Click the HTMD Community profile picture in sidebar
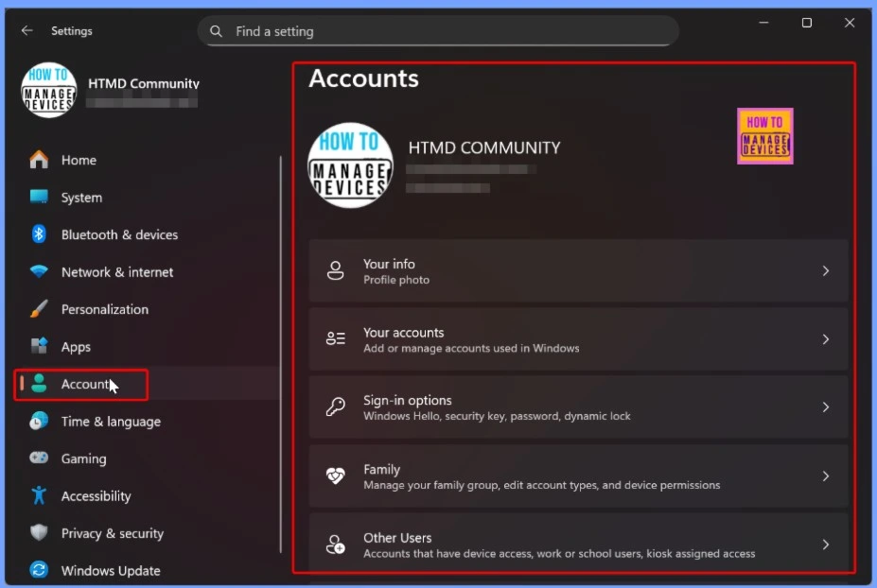 tap(48, 91)
